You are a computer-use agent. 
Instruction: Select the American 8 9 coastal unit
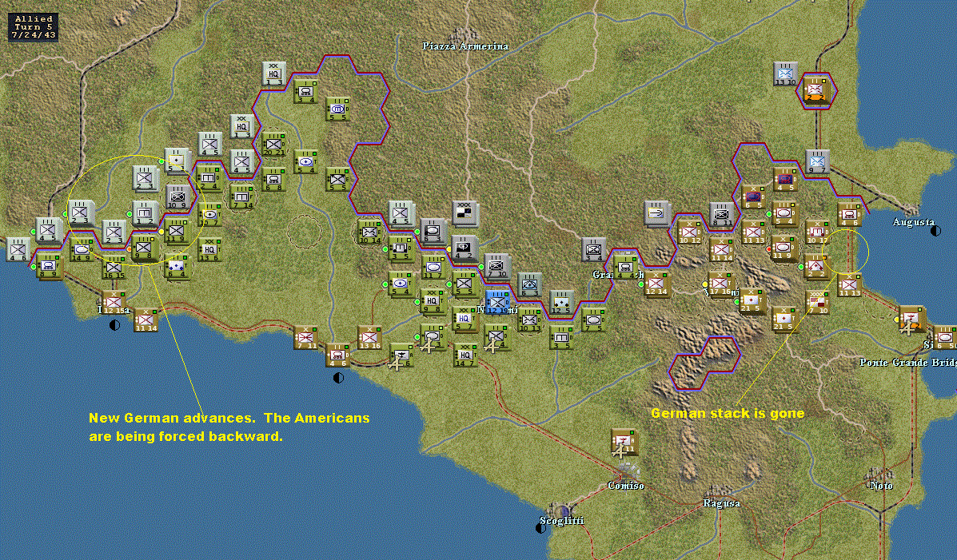pyautogui.click(x=49, y=267)
